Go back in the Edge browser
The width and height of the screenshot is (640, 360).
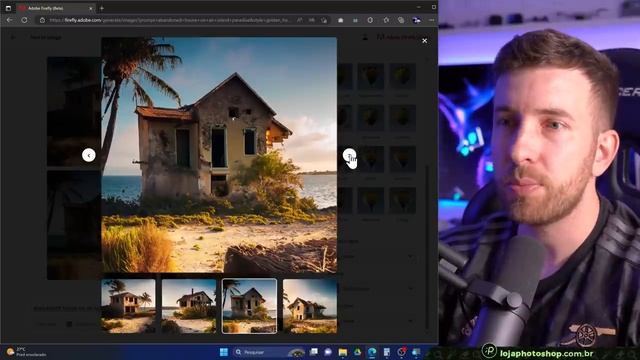pos(9,20)
